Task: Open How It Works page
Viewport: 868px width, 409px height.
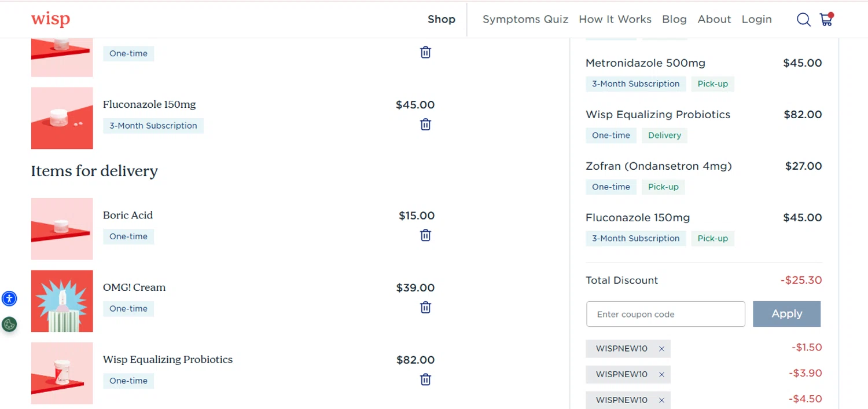Action: [615, 19]
